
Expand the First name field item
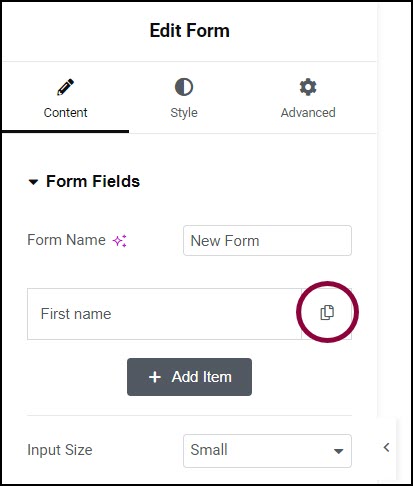(164, 314)
